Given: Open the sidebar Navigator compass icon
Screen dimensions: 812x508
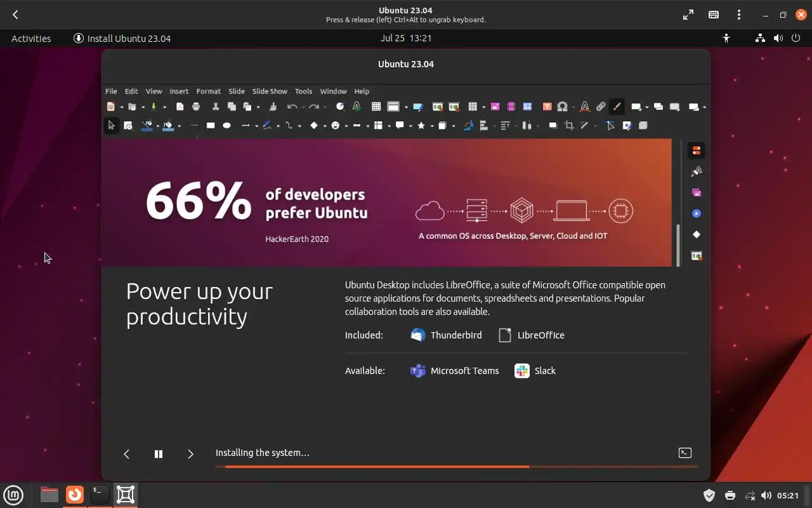Looking at the screenshot, I should pyautogui.click(x=697, y=213).
